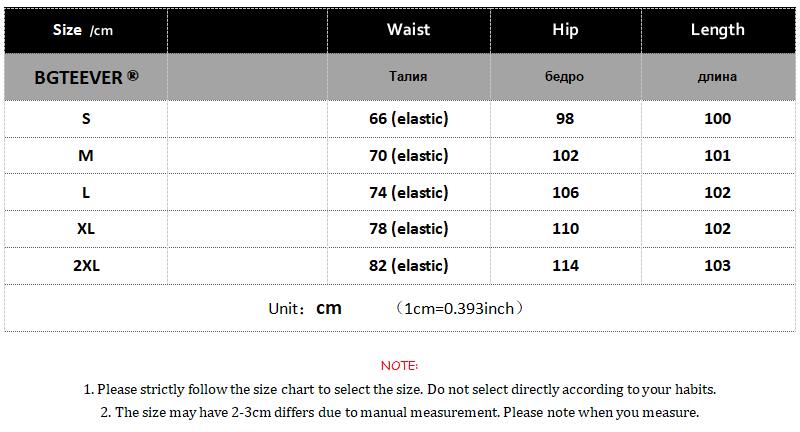Click the Size /cm header cell
Viewport: 800px width, 432px height.
coord(83,30)
